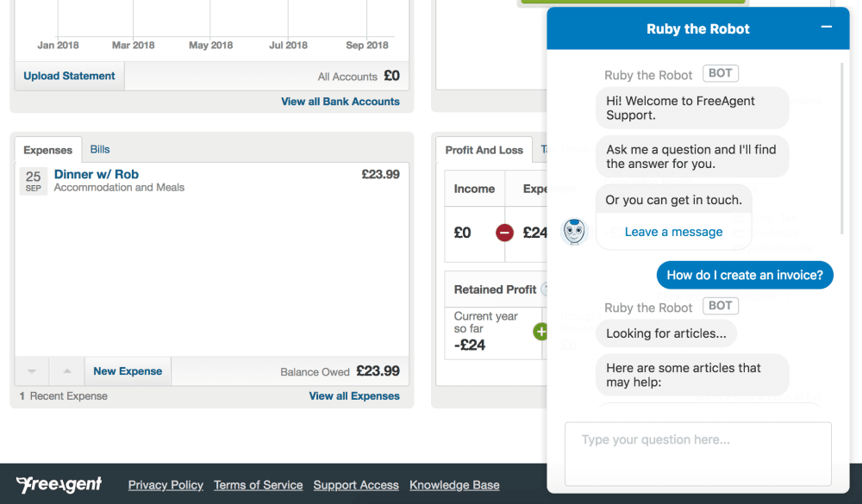Open the Privacy Policy footer link
This screenshot has width=862, height=504.
(166, 485)
